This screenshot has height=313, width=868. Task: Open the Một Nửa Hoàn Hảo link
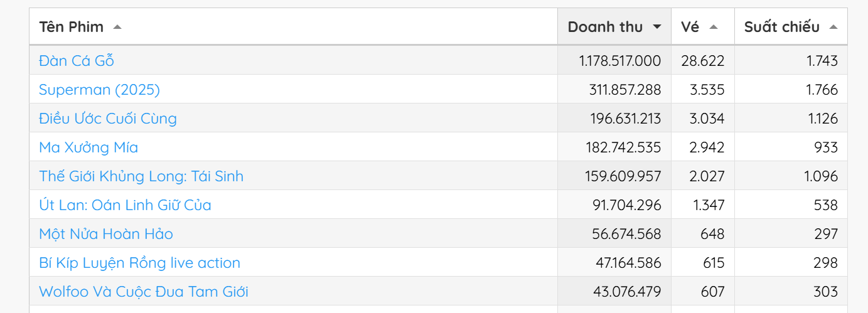point(106,234)
